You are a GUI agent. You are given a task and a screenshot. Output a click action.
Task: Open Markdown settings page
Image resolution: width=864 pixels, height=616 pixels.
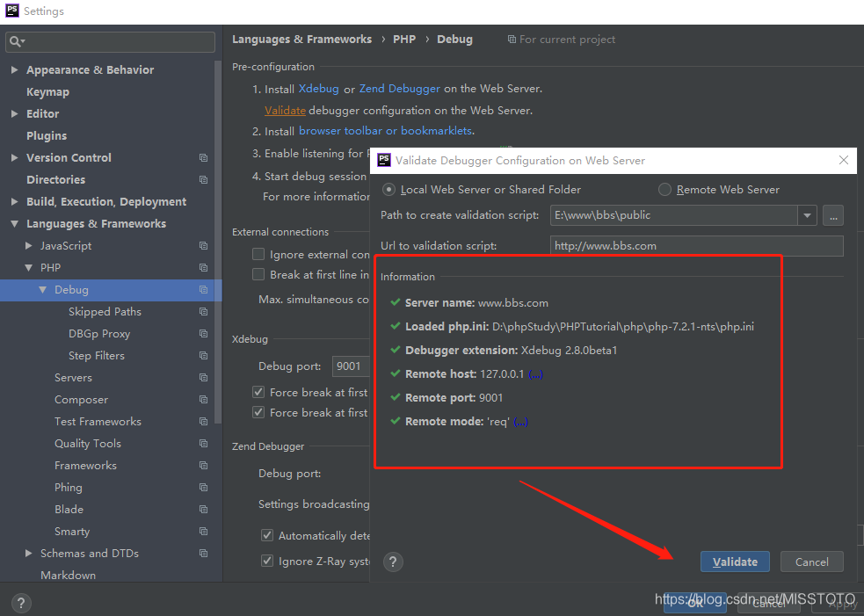pos(69,576)
